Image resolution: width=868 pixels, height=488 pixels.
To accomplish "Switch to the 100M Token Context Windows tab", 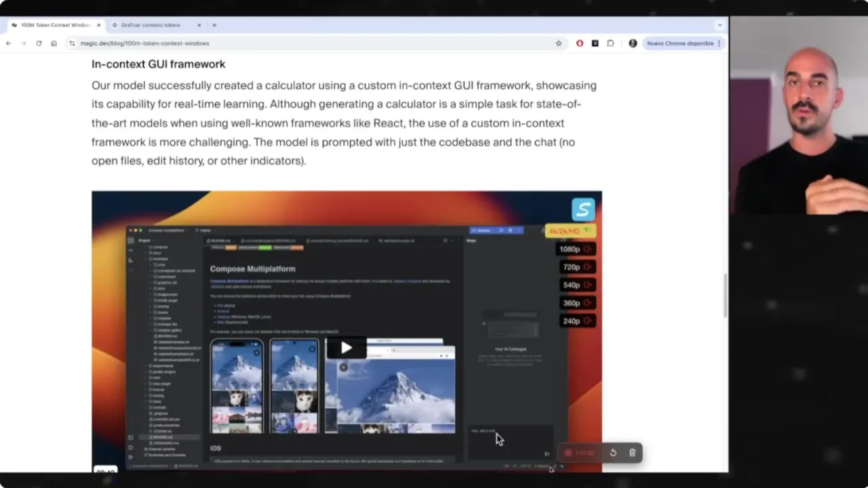I will click(x=56, y=25).
